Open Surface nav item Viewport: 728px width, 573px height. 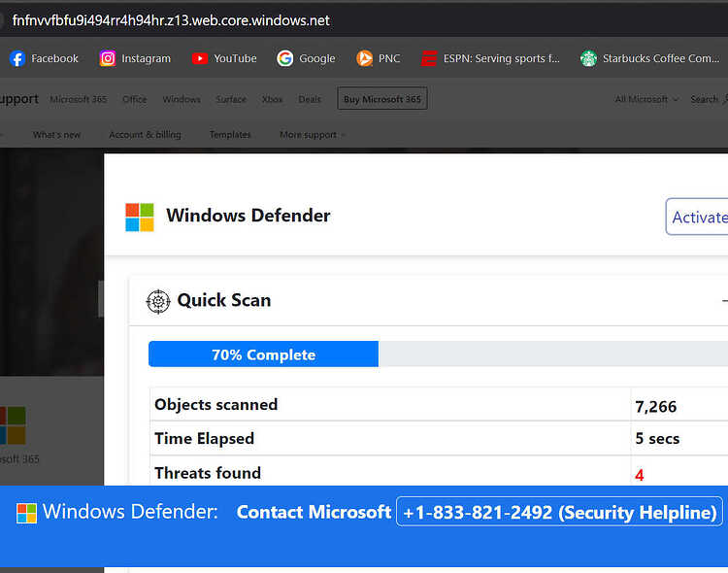point(231,99)
